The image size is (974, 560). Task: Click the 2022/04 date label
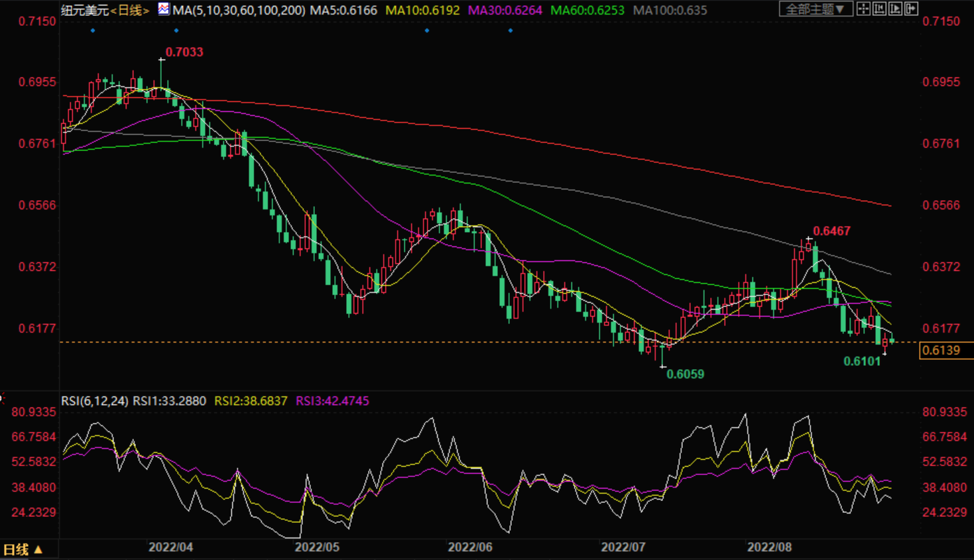click(x=170, y=547)
